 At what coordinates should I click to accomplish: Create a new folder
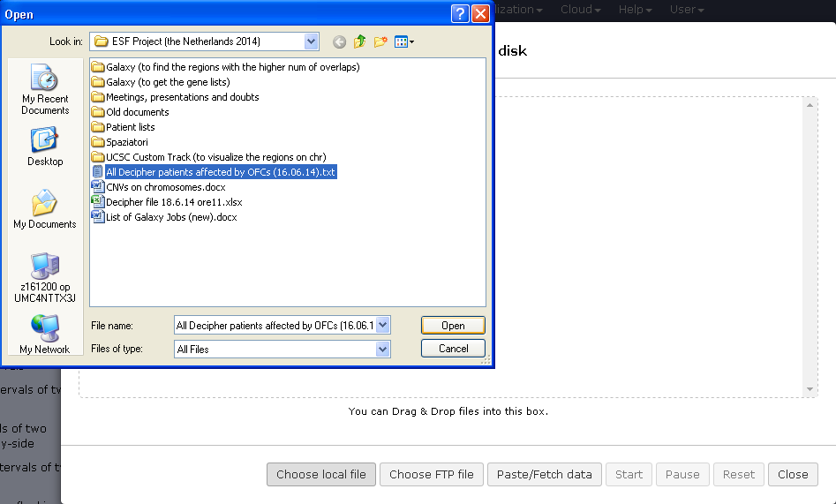380,41
